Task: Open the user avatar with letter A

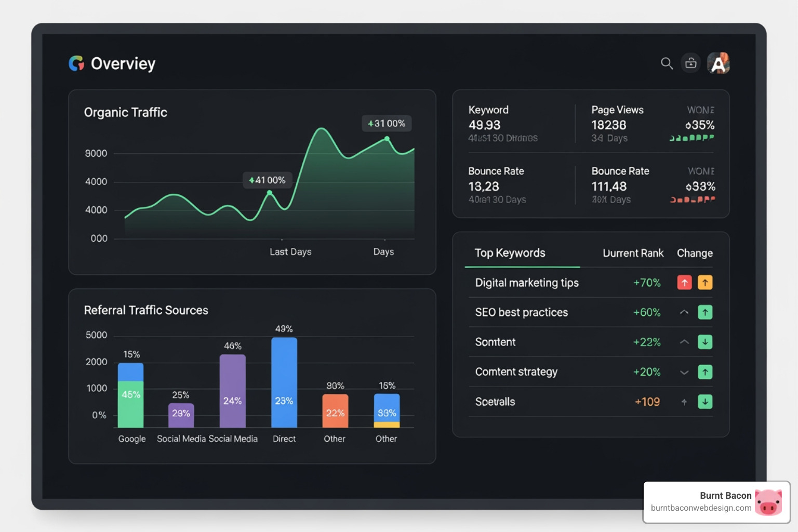Action: [719, 63]
